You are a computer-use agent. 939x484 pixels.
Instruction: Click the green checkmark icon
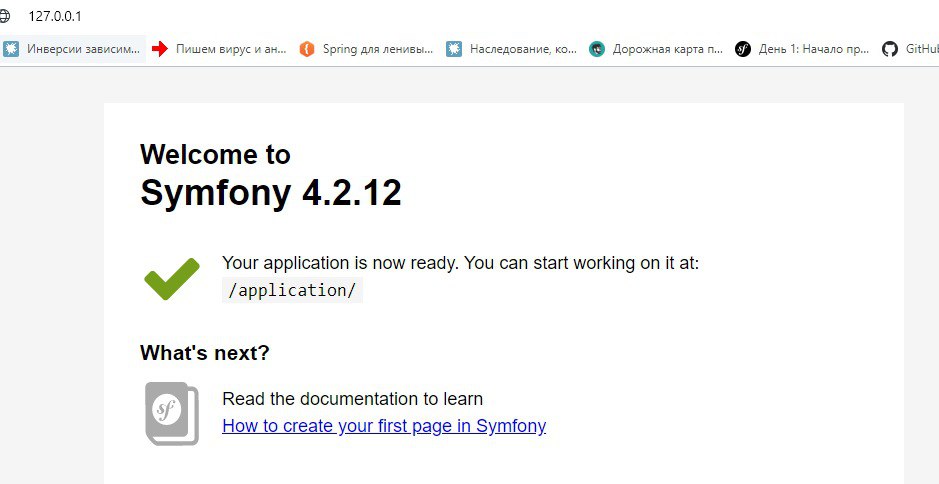point(172,279)
